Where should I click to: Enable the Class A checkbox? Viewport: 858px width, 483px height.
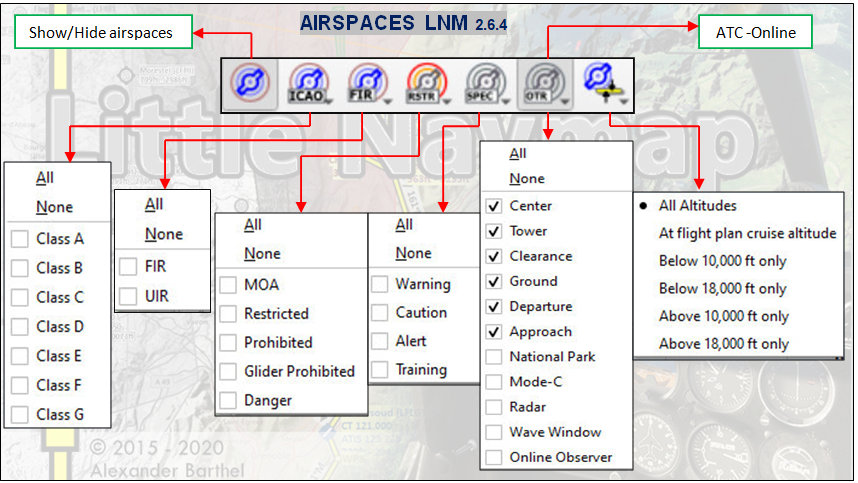coord(20,239)
